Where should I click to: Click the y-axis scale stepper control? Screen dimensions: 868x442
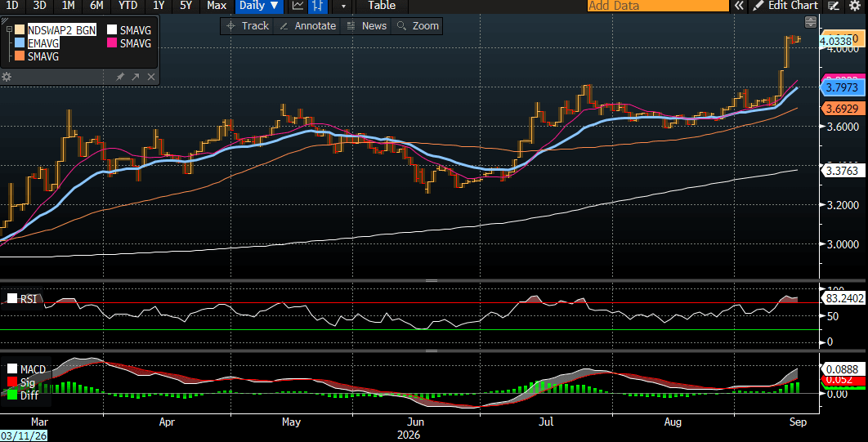coord(811,22)
